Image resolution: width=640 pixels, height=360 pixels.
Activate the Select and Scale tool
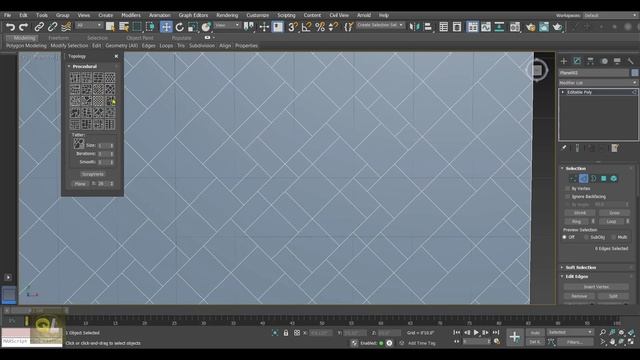click(x=193, y=27)
